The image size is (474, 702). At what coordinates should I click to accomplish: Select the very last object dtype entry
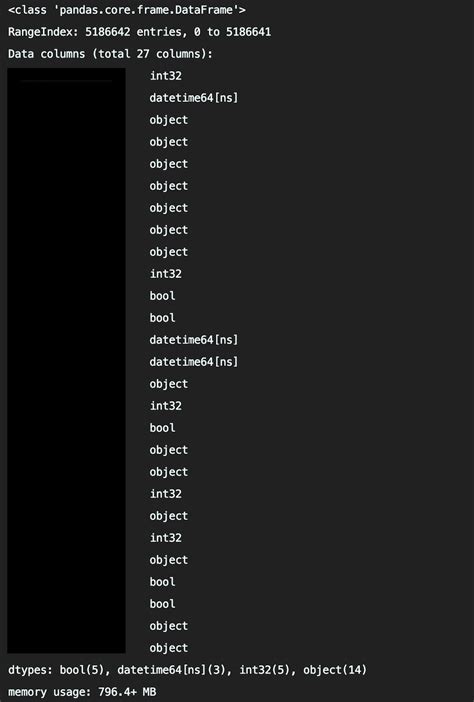[169, 648]
